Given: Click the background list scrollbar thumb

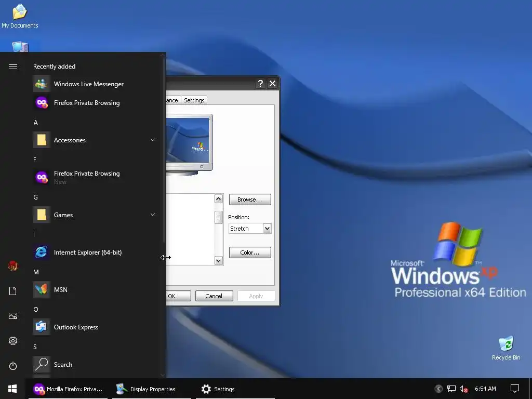Looking at the screenshot, I should coord(219,218).
